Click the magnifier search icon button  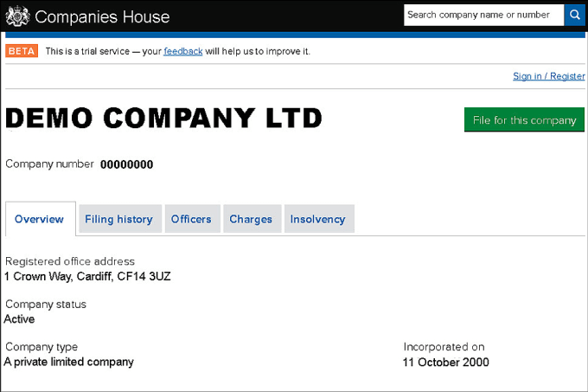coord(574,15)
